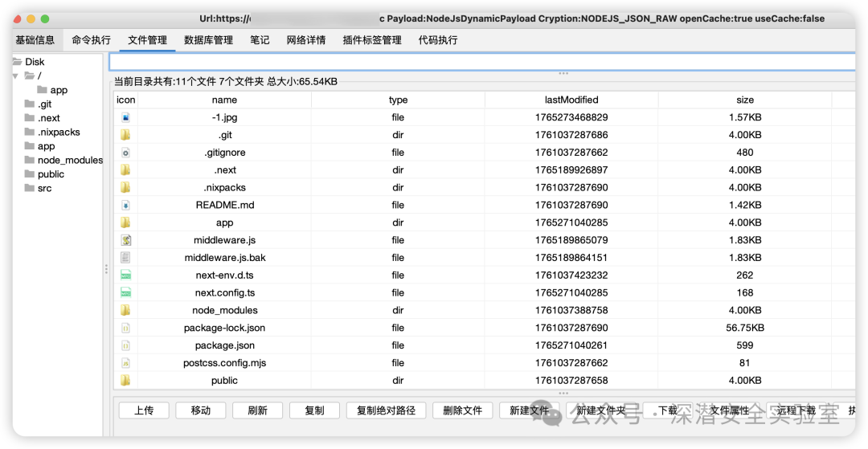This screenshot has height=449, width=868.
Task: Click the 下载 download button
Action: (x=668, y=410)
